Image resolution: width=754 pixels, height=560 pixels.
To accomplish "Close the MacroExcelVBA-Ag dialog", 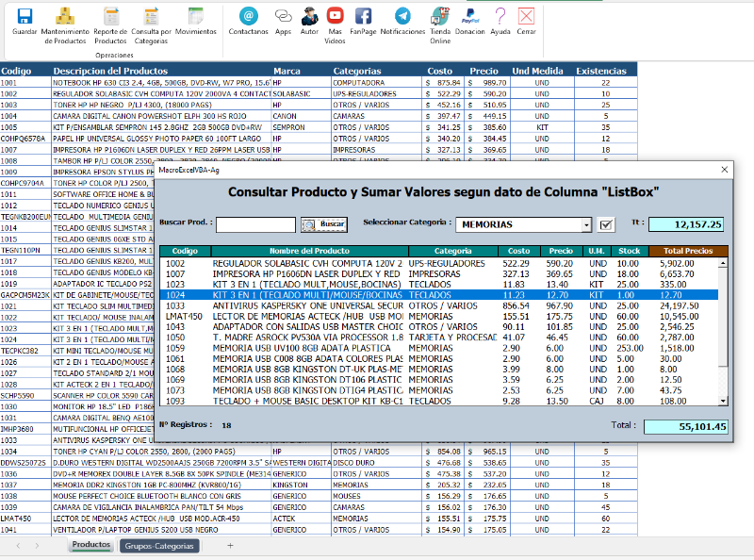I will pos(724,170).
